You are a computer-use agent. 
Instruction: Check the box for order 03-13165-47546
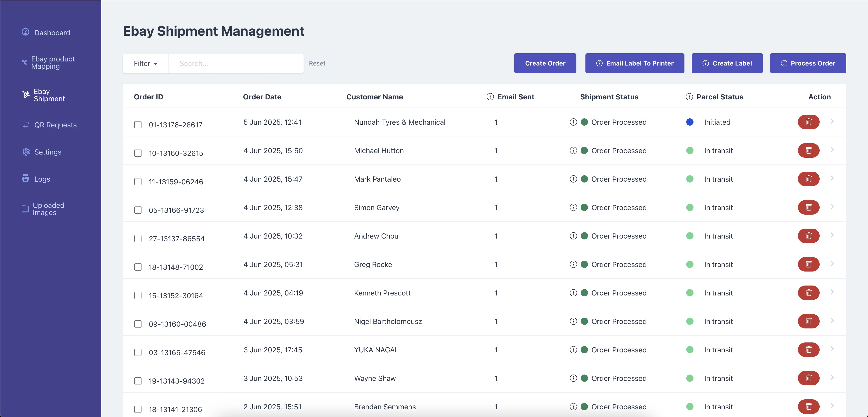(x=138, y=352)
